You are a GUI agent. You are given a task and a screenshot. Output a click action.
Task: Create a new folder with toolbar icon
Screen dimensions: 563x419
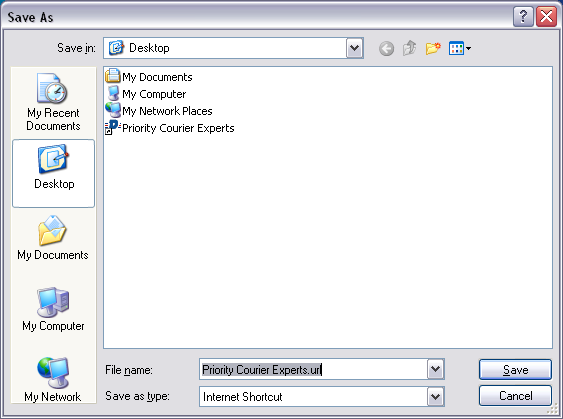tap(433, 48)
